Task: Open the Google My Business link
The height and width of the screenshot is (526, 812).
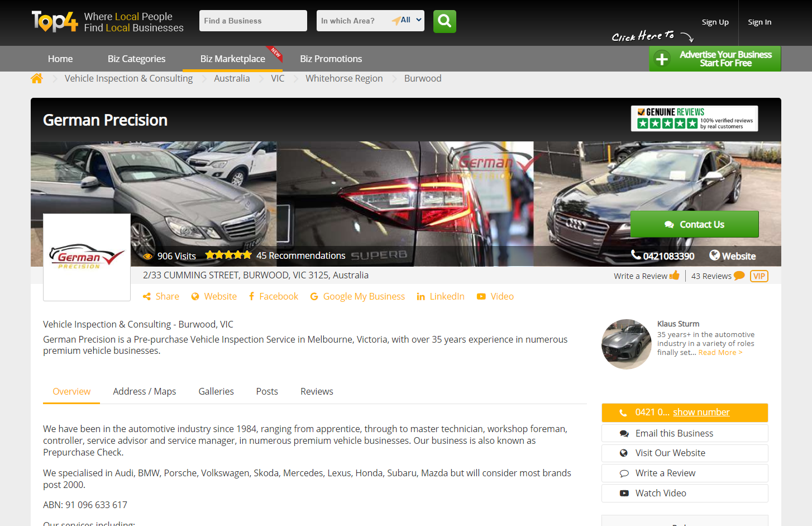Action: pyautogui.click(x=364, y=297)
